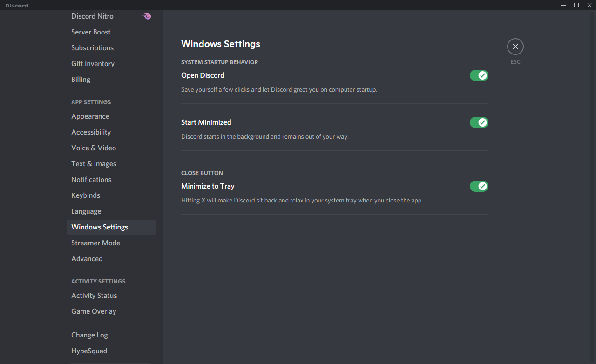Click the Nitro badge icon beside Discord Nitro
The width and height of the screenshot is (596, 364).
tap(147, 16)
